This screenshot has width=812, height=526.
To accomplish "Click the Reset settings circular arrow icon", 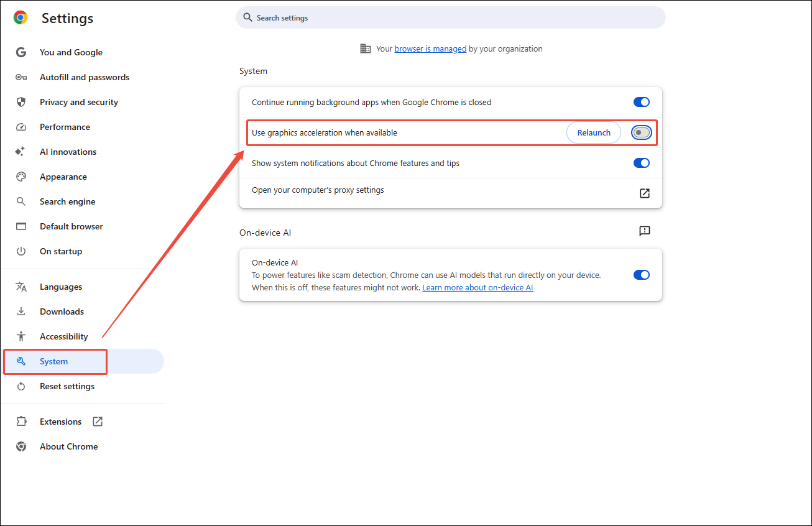I will 21,386.
